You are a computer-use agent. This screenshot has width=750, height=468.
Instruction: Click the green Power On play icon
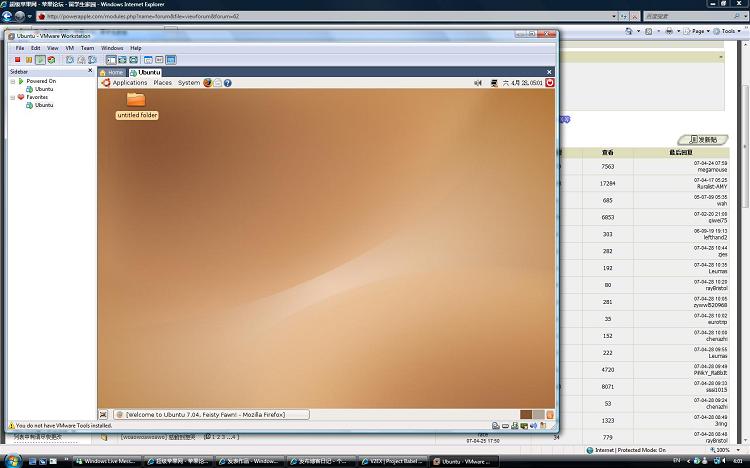[x=39, y=60]
